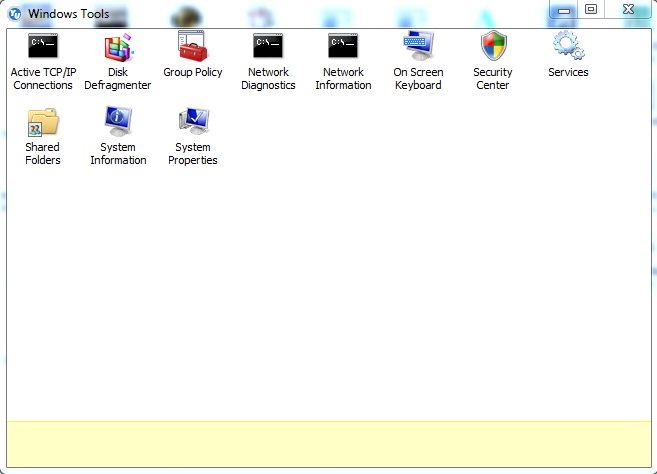Select the "Active TCP/IP Connections" label
The image size is (657, 474).
pyautogui.click(x=43, y=79)
